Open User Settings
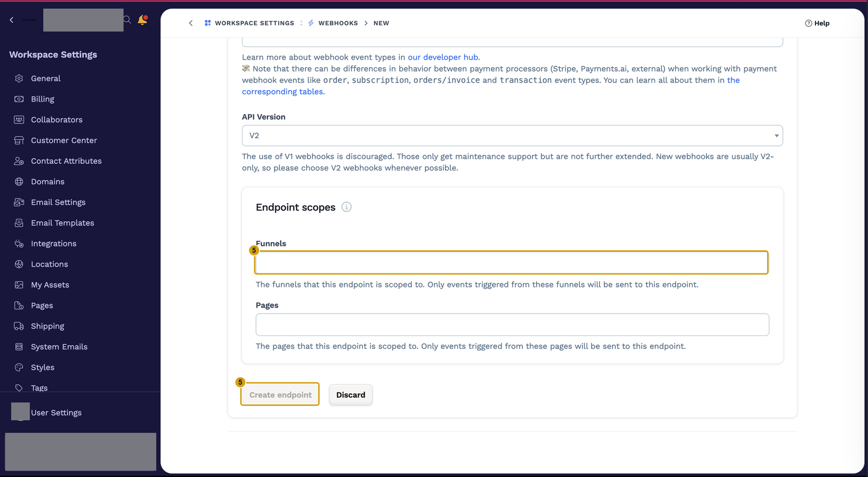 click(x=56, y=412)
